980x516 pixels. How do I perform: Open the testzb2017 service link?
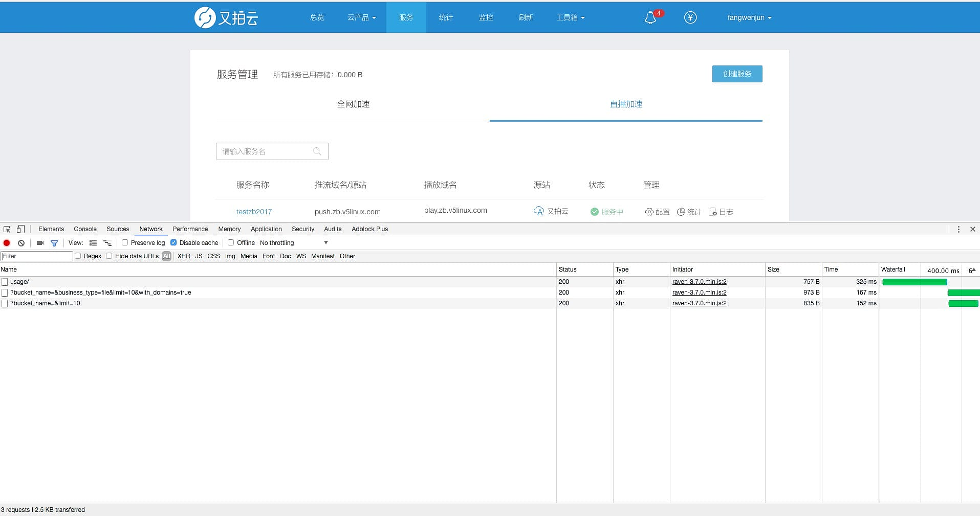click(254, 212)
